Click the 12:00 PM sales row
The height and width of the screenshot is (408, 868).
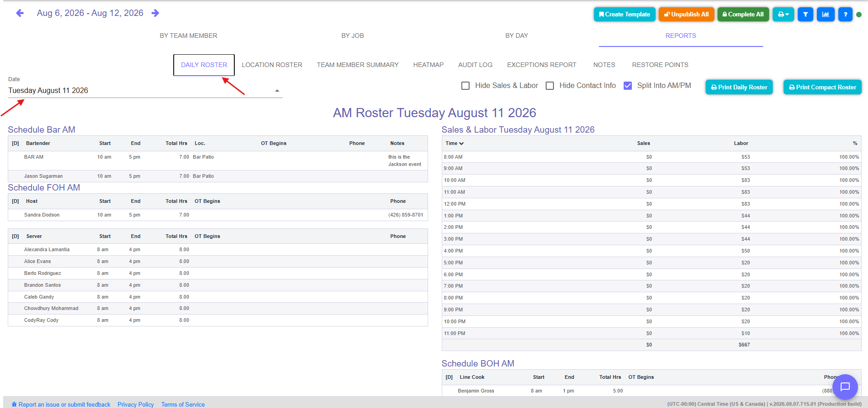651,204
